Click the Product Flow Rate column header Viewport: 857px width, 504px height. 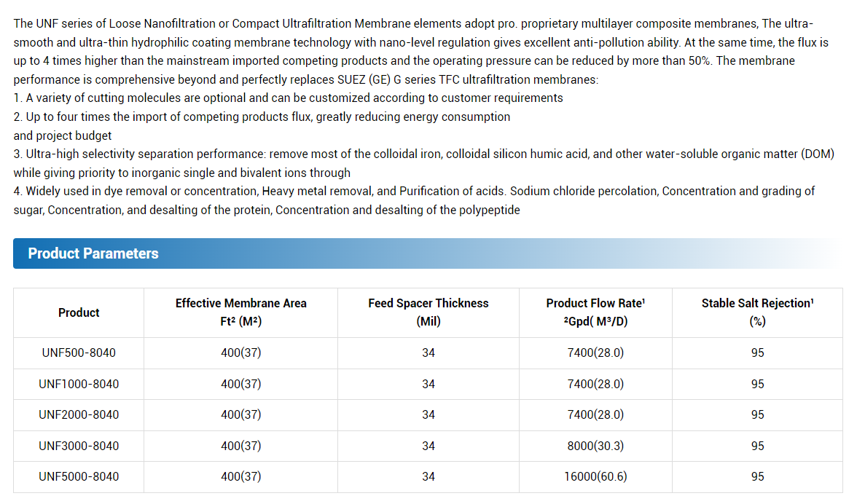pos(596,313)
